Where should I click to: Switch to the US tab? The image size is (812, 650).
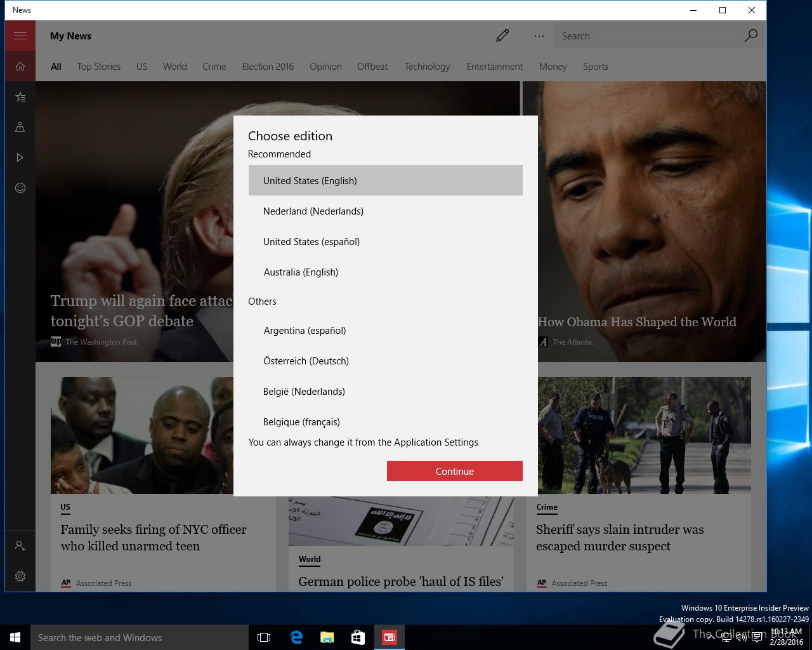[x=141, y=67]
